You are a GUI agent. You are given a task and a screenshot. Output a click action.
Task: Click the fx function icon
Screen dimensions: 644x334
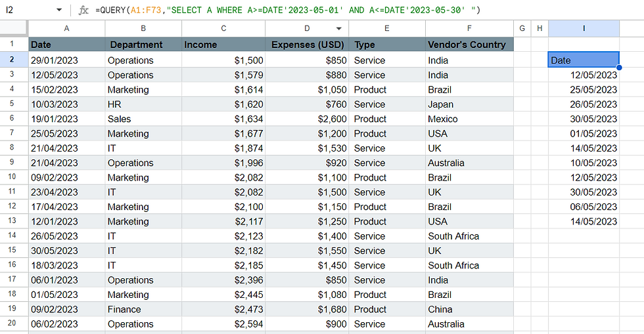pyautogui.click(x=83, y=10)
